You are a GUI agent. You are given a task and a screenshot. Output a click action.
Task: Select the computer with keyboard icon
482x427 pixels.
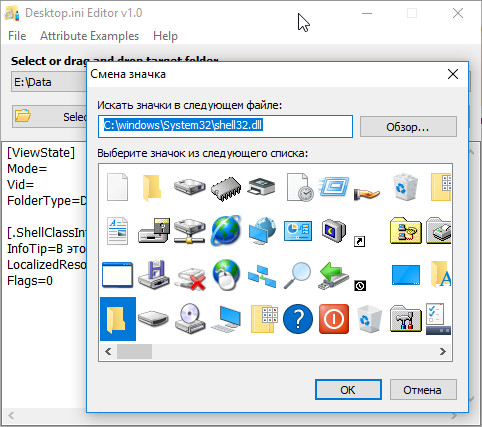[x=227, y=319]
